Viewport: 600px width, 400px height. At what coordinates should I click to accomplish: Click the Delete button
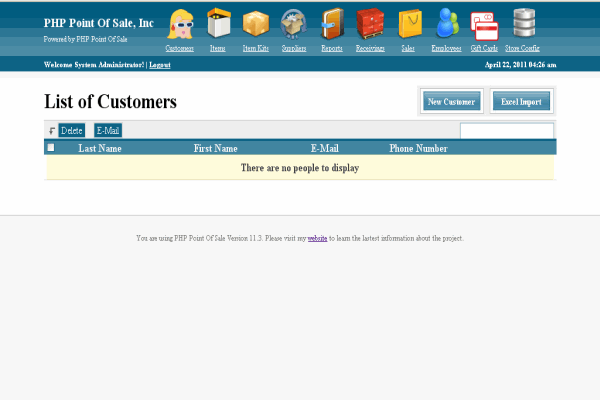(72, 131)
